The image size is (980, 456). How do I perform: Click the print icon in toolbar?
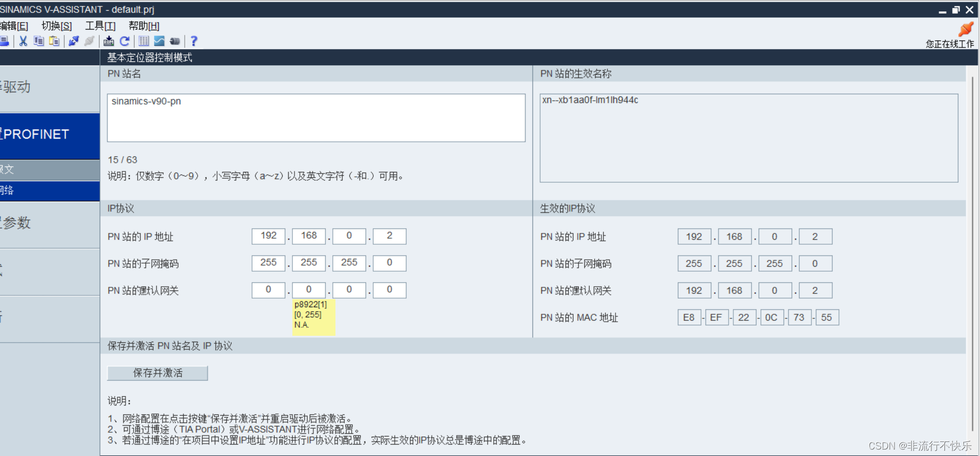click(4, 41)
